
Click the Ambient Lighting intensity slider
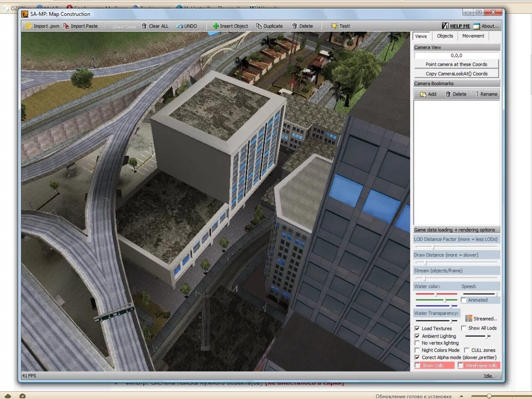tap(478, 336)
